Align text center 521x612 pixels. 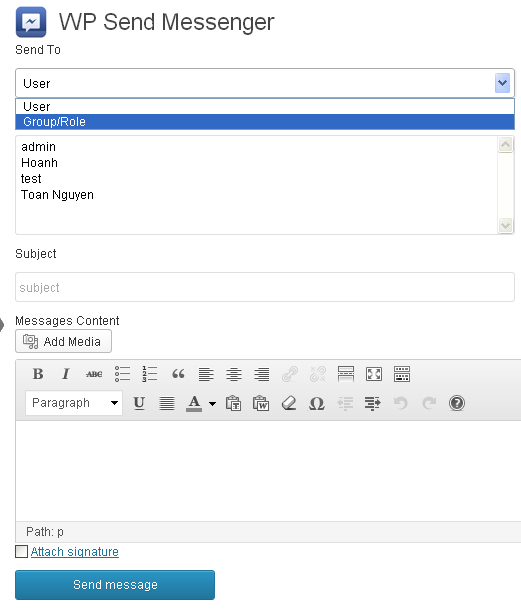(234, 374)
